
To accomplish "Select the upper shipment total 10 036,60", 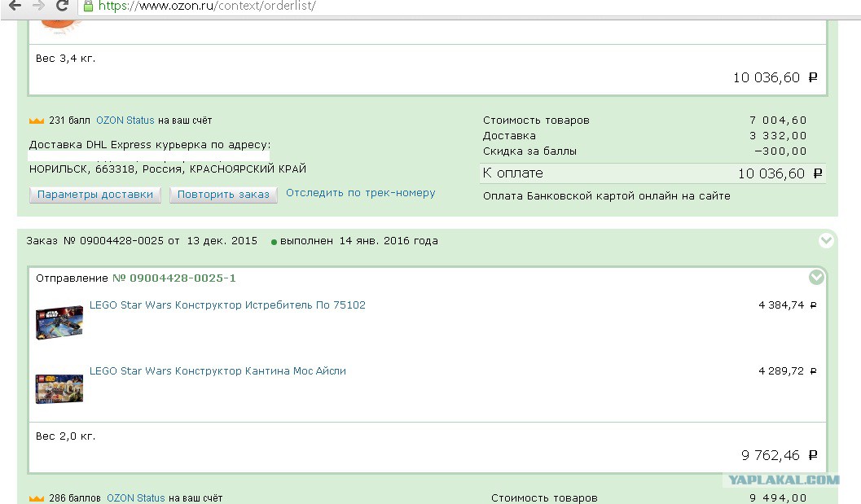I will [775, 77].
